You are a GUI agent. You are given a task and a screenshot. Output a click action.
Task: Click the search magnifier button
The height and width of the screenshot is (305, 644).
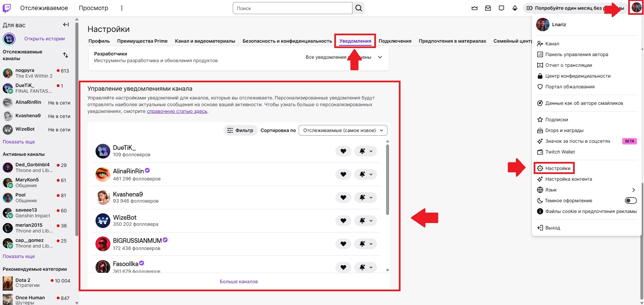[x=358, y=8]
